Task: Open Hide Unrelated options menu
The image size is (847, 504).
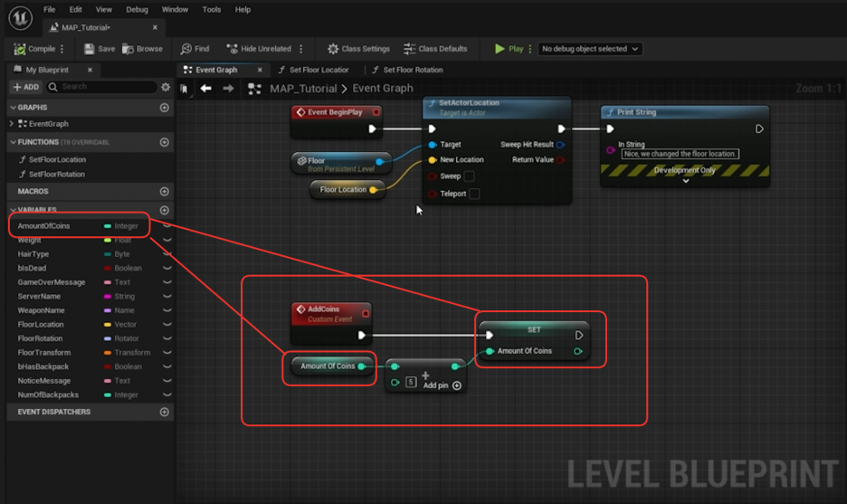Action: tap(300, 49)
